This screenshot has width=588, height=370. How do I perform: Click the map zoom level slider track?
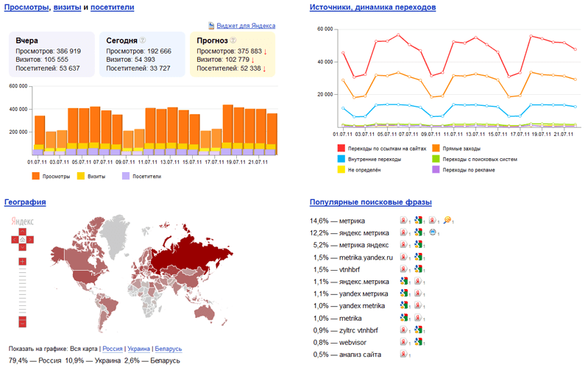[x=23, y=291]
